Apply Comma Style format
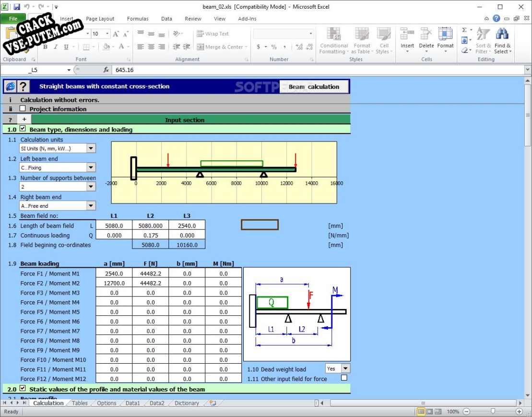 pos(284,47)
